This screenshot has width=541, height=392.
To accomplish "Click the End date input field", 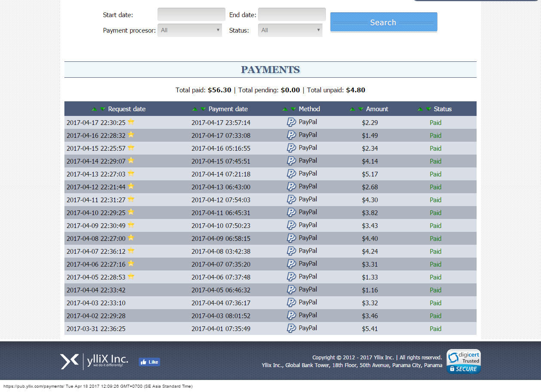I will tap(292, 14).
